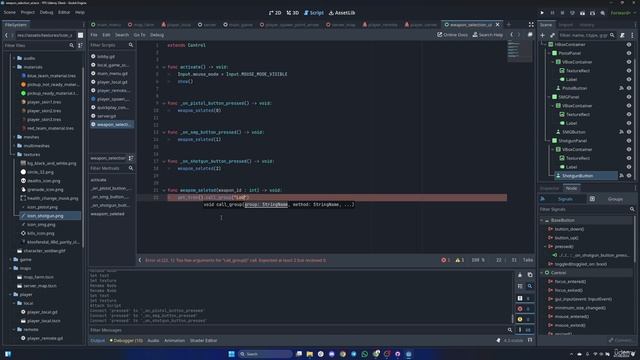Toggle distraction-free mode icon above script editor

pyautogui.click(x=531, y=25)
